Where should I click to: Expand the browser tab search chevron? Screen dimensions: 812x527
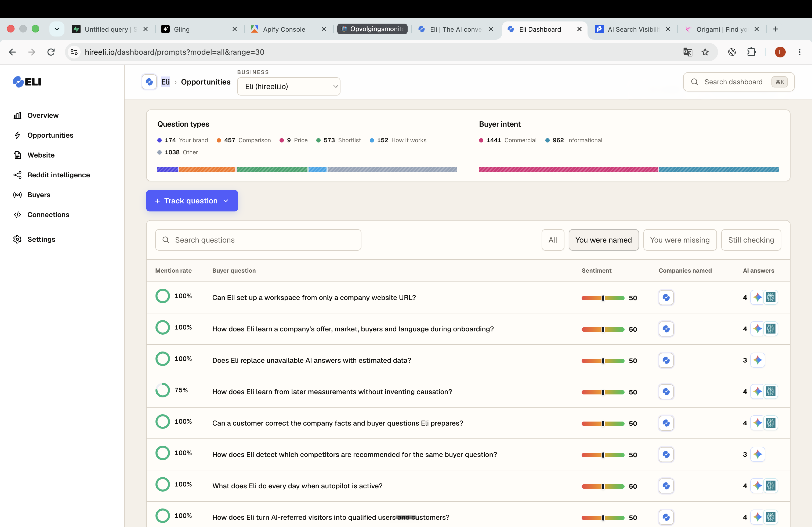pyautogui.click(x=57, y=29)
